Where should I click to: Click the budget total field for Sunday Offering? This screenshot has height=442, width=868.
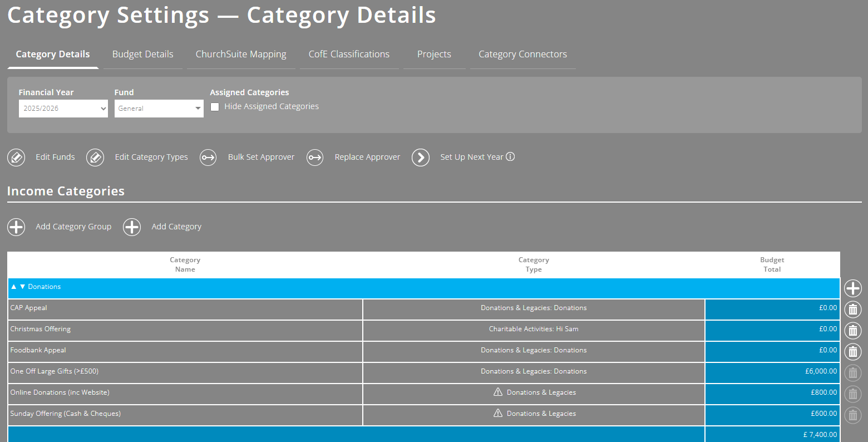click(x=772, y=414)
